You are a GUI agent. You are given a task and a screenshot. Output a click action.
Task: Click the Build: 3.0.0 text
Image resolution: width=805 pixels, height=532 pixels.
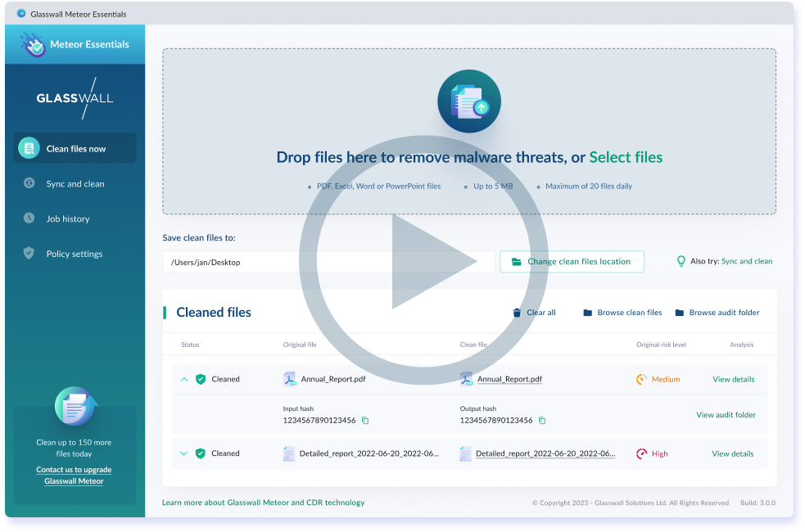(758, 503)
